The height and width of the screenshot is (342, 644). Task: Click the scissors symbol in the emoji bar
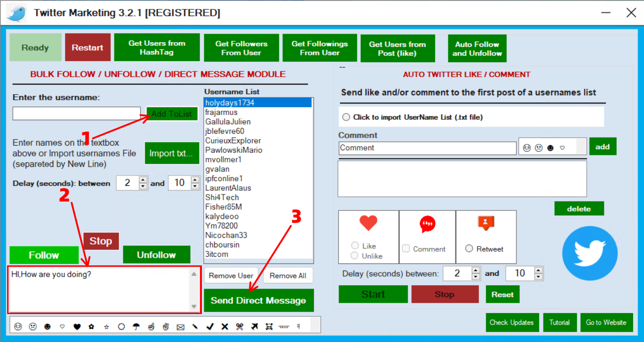click(239, 326)
